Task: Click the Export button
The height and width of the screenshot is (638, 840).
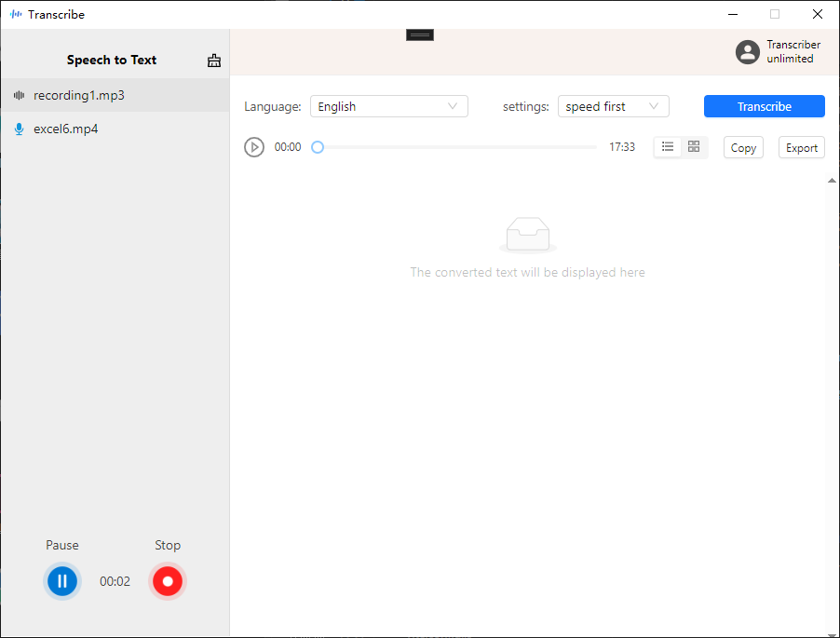Action: [802, 147]
